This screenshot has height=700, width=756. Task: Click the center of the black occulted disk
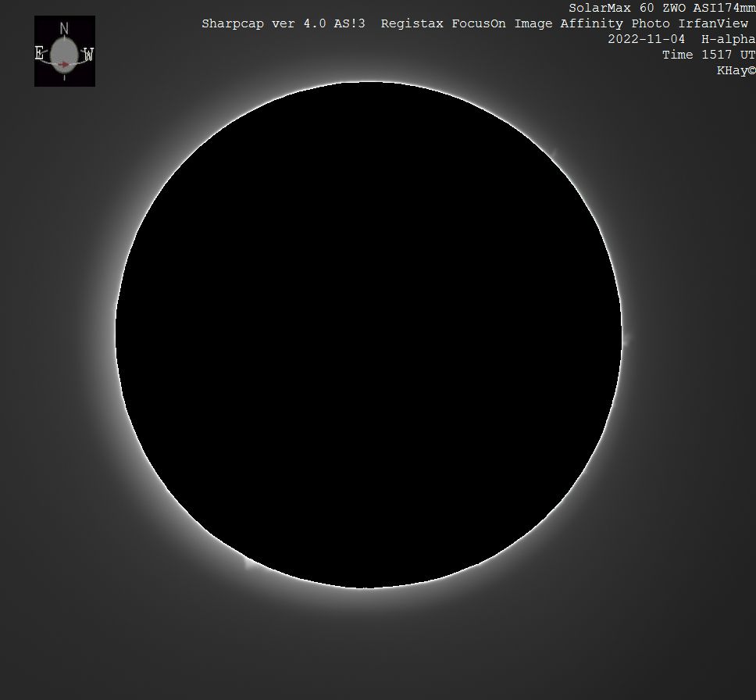click(369, 334)
